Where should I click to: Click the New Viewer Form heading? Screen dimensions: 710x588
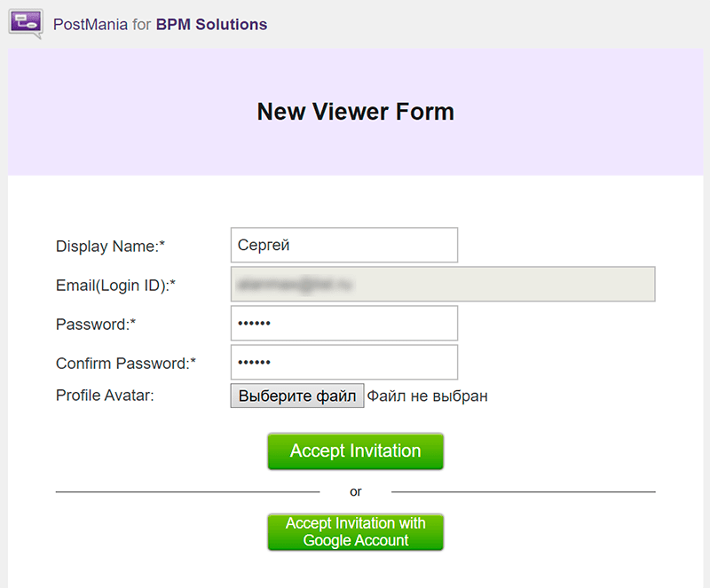355,112
